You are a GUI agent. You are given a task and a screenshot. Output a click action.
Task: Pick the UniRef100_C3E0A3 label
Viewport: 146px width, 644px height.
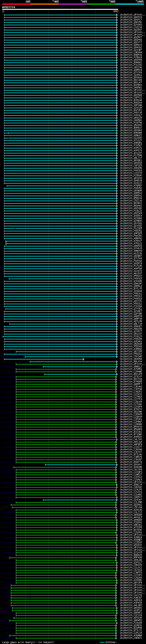pos(131,387)
